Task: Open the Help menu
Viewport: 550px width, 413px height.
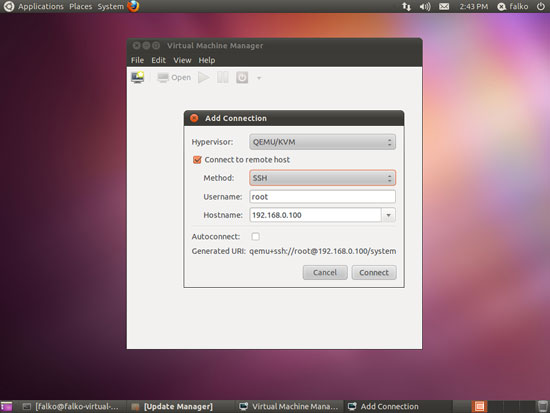Action: click(207, 60)
